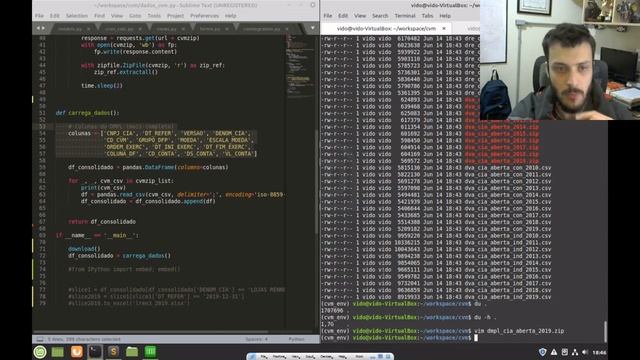Click the Sublime editor vertical scrollbar
Image resolution: width=640 pixels, height=360 pixels.
click(317, 182)
